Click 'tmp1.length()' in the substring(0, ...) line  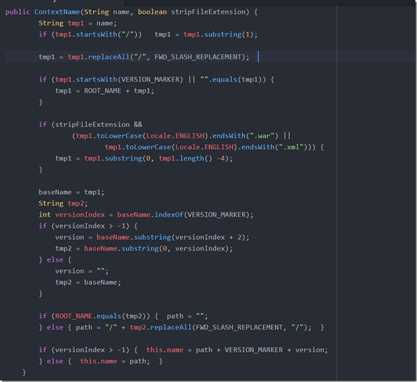pyautogui.click(x=186, y=158)
